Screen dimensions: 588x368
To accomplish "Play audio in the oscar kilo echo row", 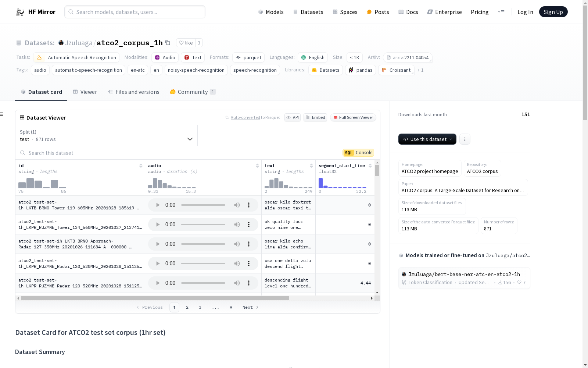I will click(x=158, y=244).
